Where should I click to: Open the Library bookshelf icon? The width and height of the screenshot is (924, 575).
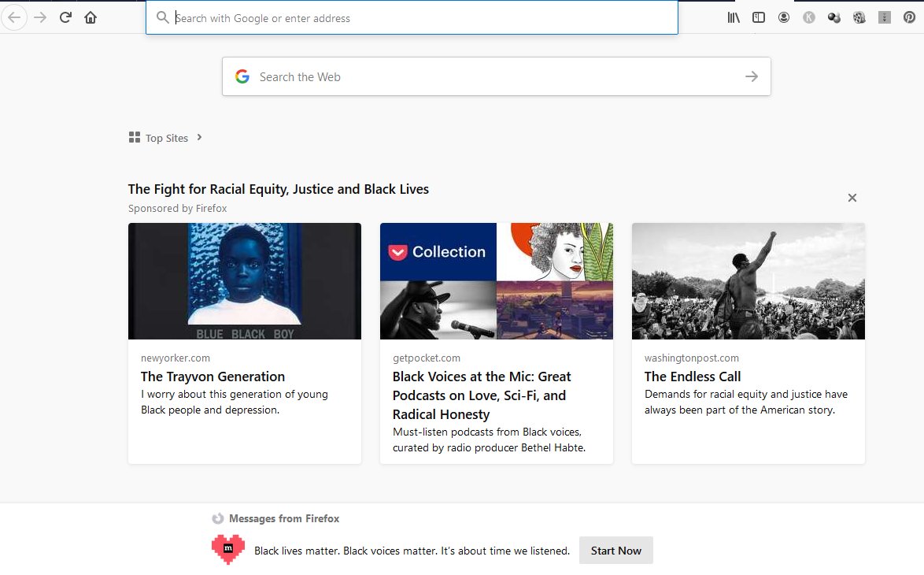pos(734,17)
